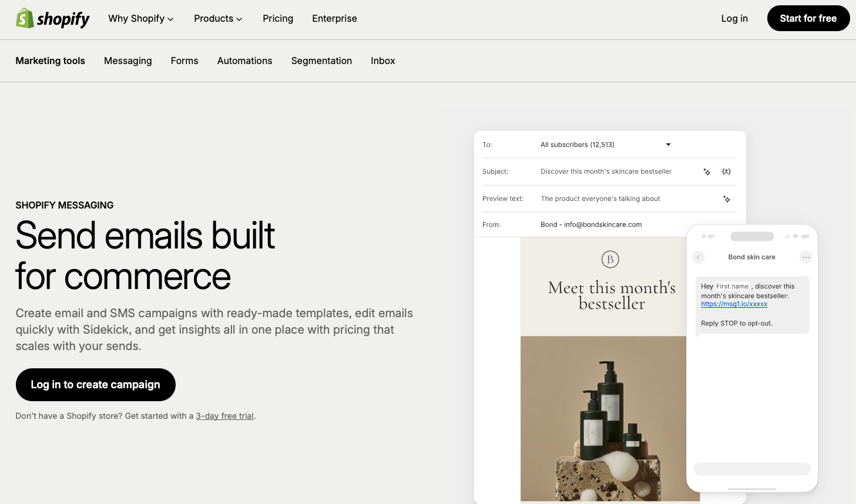Viewport: 856px width, 504px height.
Task: Open the Pricing page
Action: pos(278,19)
